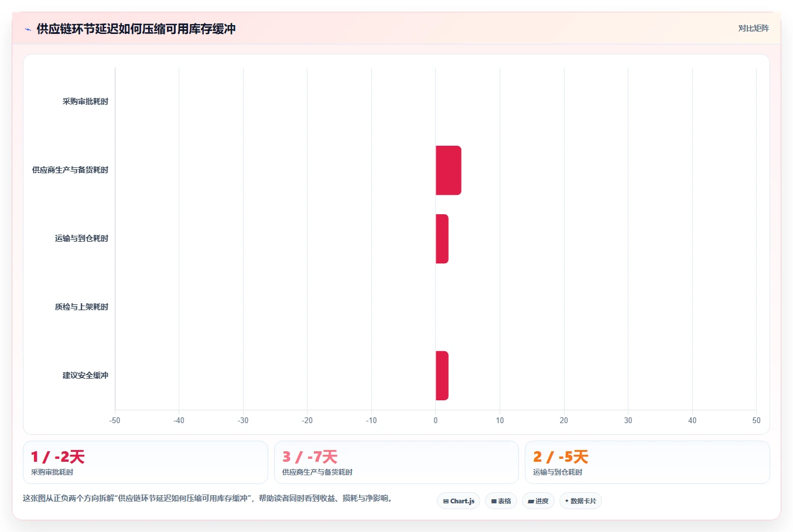Image resolution: width=793 pixels, height=532 pixels.
Task: Click the -40 tick on the x-axis
Action: [179, 420]
